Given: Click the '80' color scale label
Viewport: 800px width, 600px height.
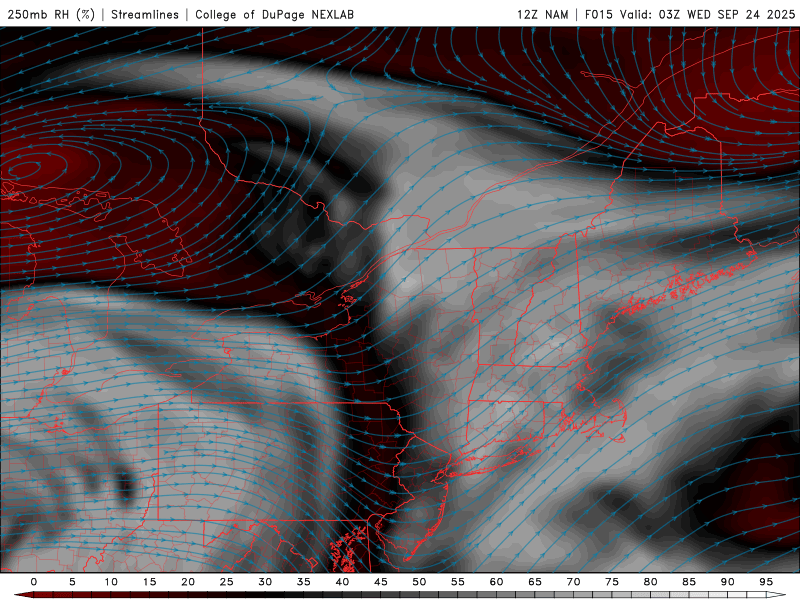Looking at the screenshot, I should point(651,582).
